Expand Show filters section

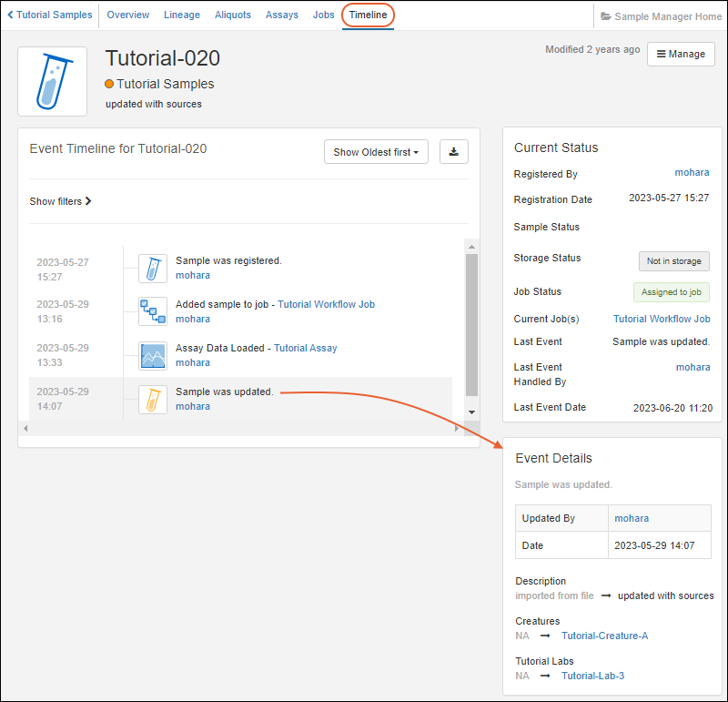(x=60, y=201)
